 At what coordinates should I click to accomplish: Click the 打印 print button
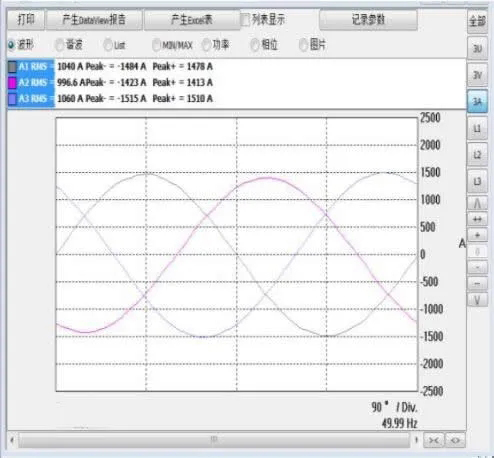tap(26, 20)
